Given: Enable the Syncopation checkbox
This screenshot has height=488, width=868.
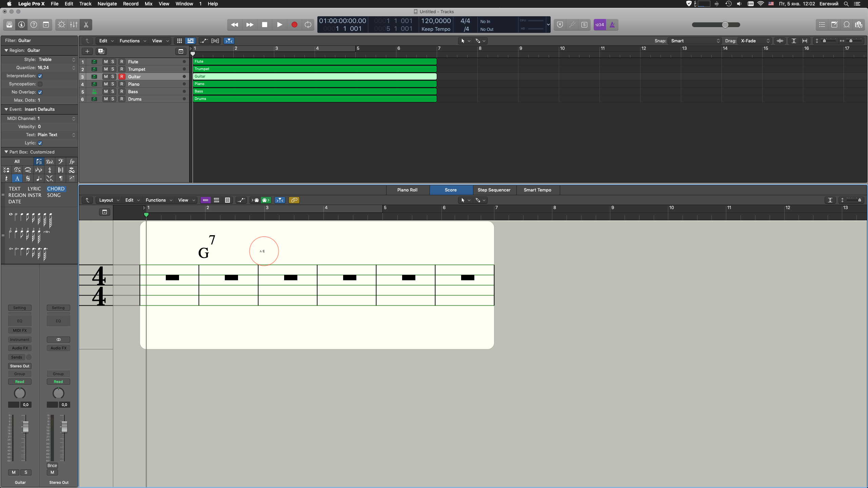Looking at the screenshot, I should 40,84.
